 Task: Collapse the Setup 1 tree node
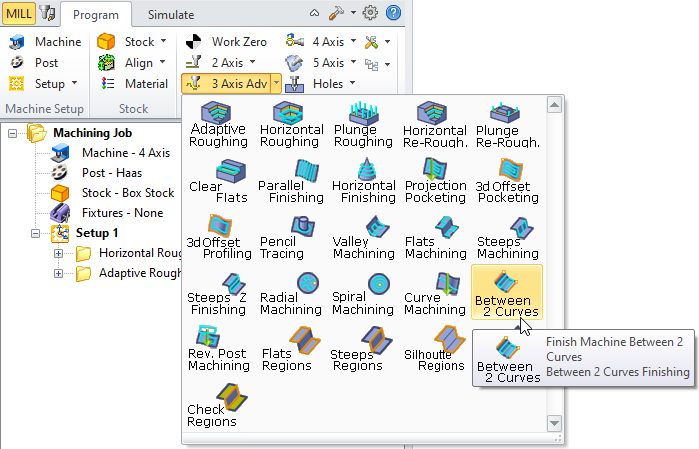click(x=37, y=233)
